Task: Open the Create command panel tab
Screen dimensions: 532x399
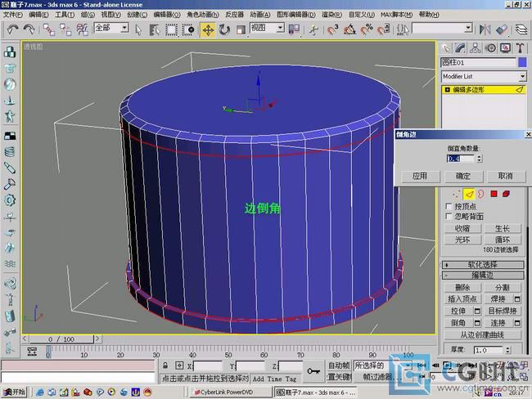Action: [446, 48]
